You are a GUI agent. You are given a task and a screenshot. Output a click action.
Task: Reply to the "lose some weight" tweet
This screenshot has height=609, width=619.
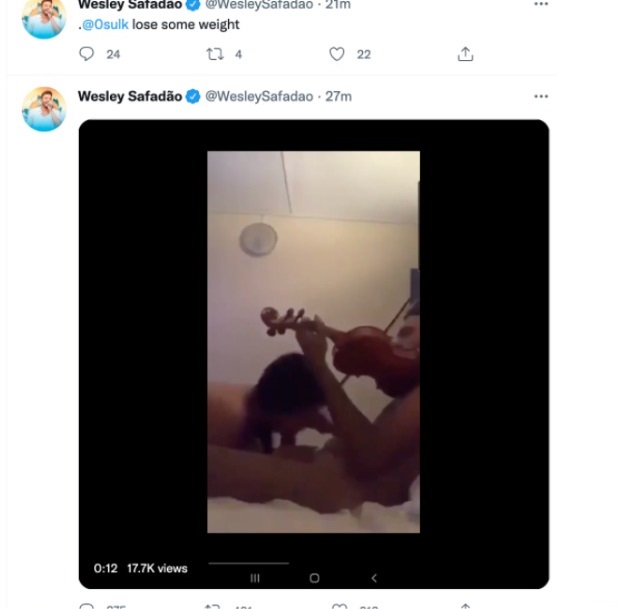[87, 55]
